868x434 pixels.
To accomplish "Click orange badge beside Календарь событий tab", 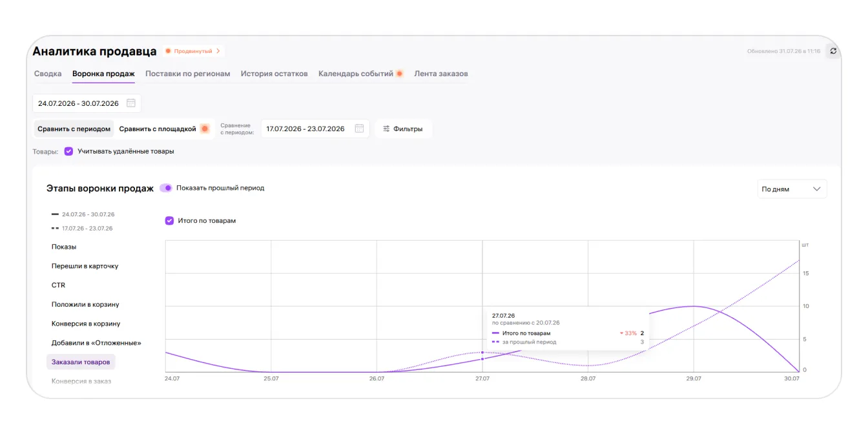I will tap(400, 74).
